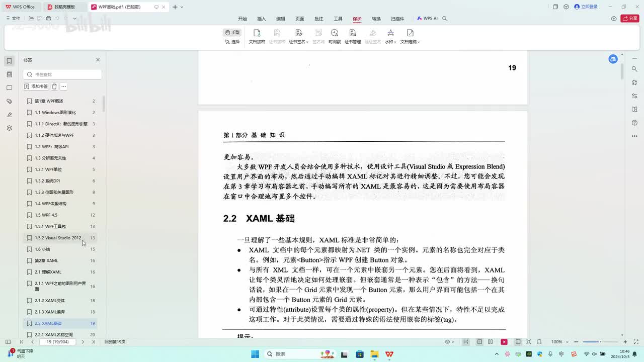Open Windows Start menu on taskbar
The height and width of the screenshot is (362, 644).
[255, 354]
